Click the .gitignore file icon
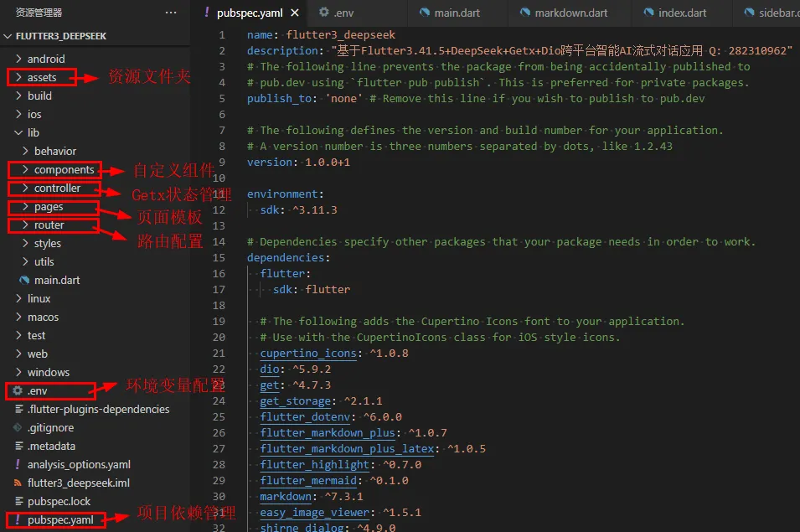 click(x=18, y=427)
